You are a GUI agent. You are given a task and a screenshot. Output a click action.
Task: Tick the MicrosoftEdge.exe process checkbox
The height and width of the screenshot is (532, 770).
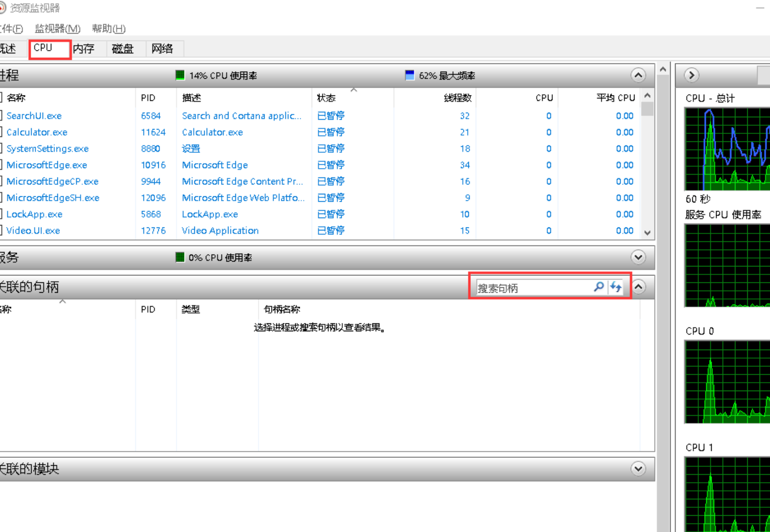point(1,165)
